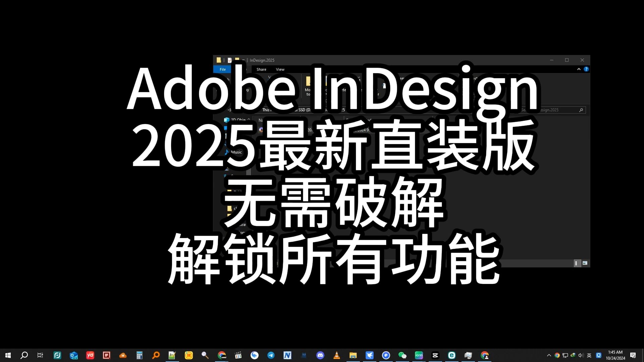The width and height of the screenshot is (644, 362).
Task: Open the blue 'N' app on taskbar
Action: tap(287, 355)
